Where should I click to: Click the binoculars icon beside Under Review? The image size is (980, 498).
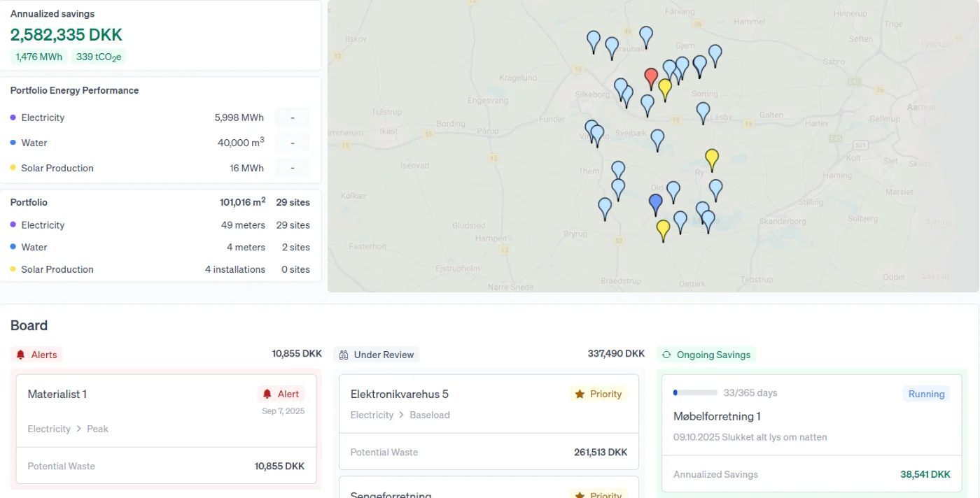pos(344,355)
